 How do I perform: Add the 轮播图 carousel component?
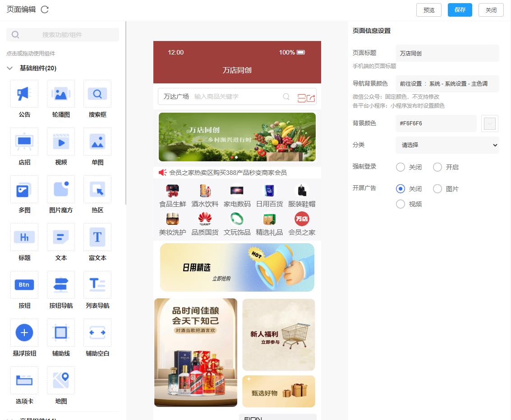pyautogui.click(x=61, y=94)
